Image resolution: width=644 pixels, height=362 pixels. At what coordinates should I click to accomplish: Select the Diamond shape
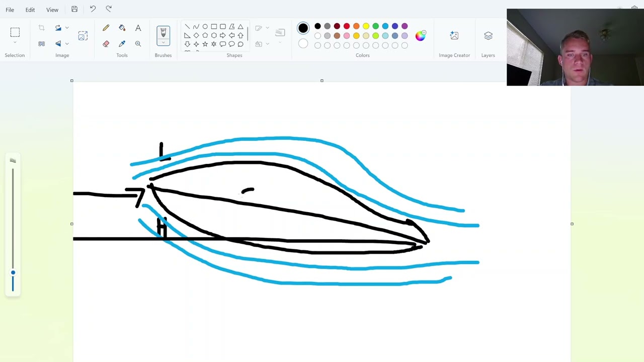(196, 36)
